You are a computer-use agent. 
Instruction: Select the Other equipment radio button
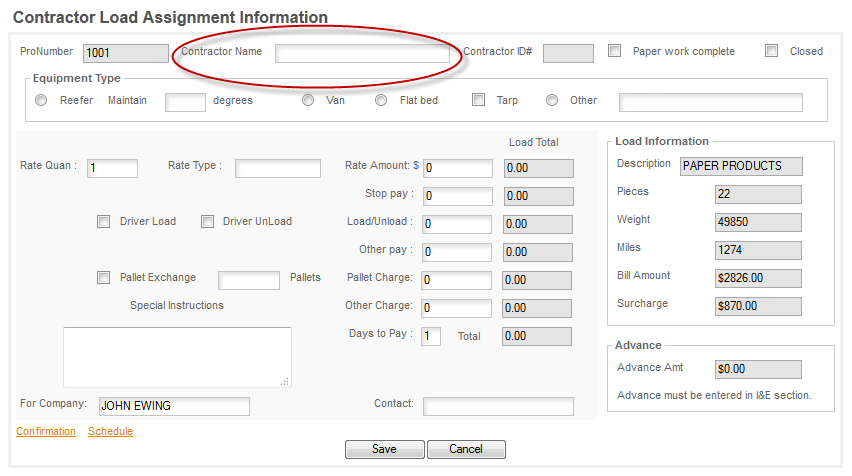coord(552,101)
